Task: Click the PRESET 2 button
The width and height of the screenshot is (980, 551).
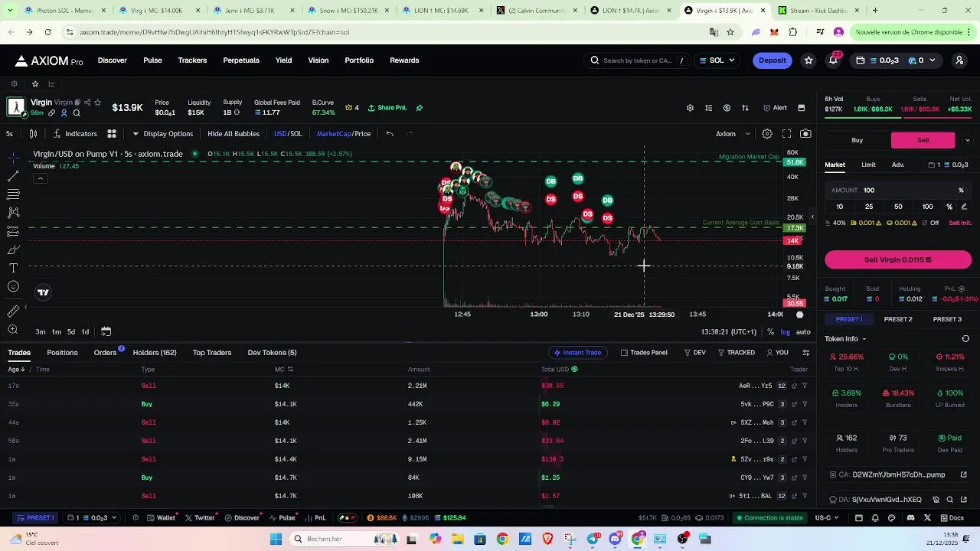Action: click(x=898, y=319)
